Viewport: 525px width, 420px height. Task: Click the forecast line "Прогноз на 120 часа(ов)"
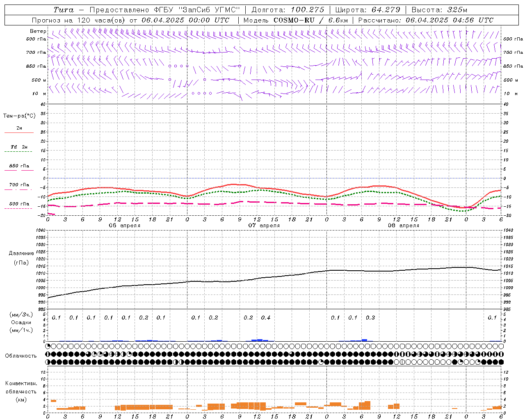pyautogui.click(x=79, y=20)
